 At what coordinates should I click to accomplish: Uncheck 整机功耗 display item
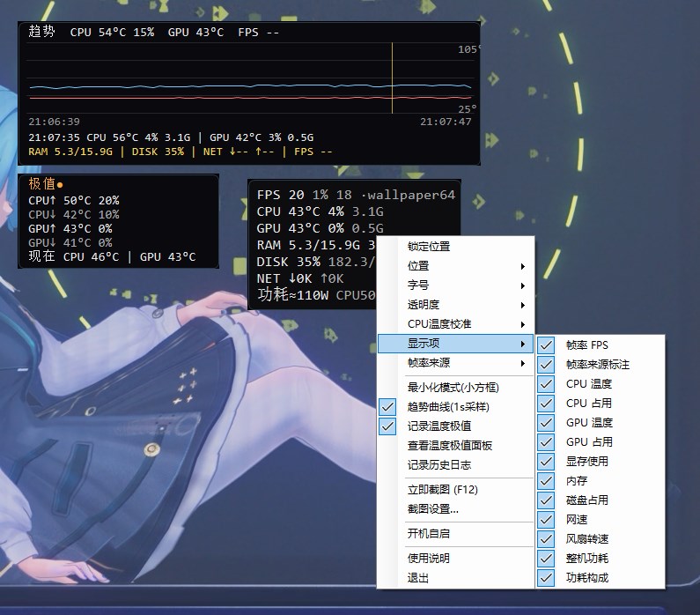(x=601, y=559)
